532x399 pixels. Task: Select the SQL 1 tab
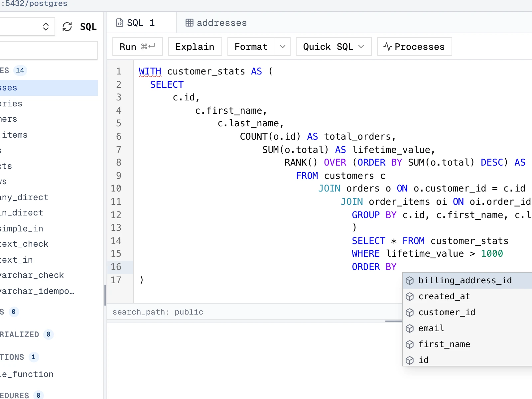coord(141,22)
